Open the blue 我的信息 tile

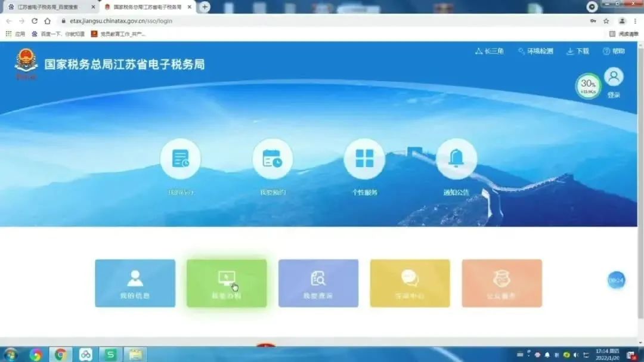coord(135,283)
